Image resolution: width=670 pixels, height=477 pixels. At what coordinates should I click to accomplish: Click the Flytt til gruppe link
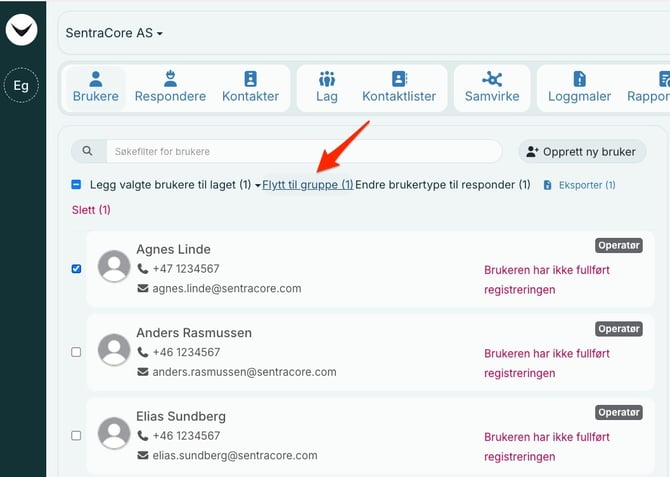pos(307,185)
